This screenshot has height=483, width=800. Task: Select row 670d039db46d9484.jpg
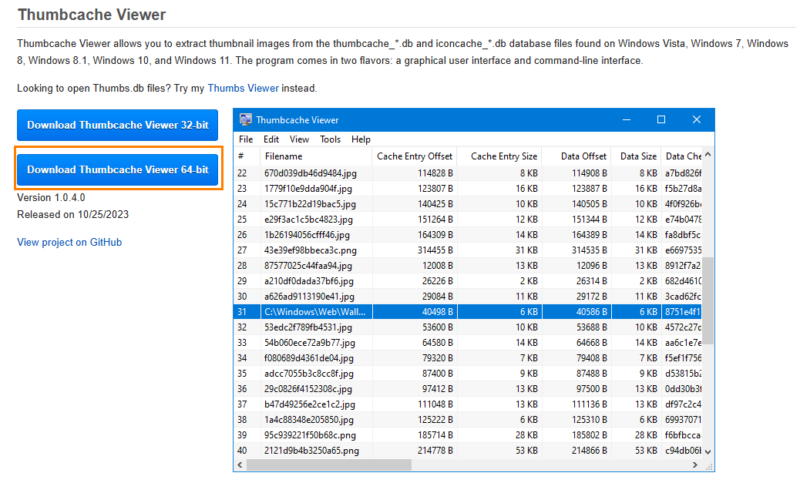coord(468,173)
